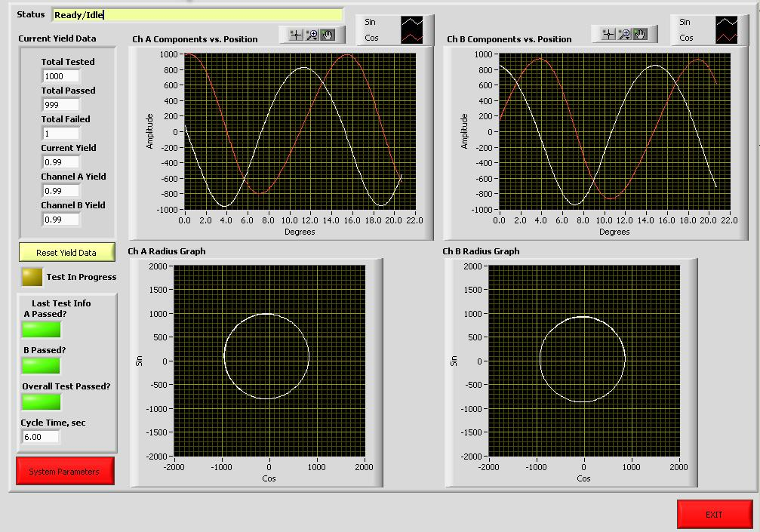Open System Parameters
Image resolution: width=760 pixels, height=532 pixels.
pos(65,471)
